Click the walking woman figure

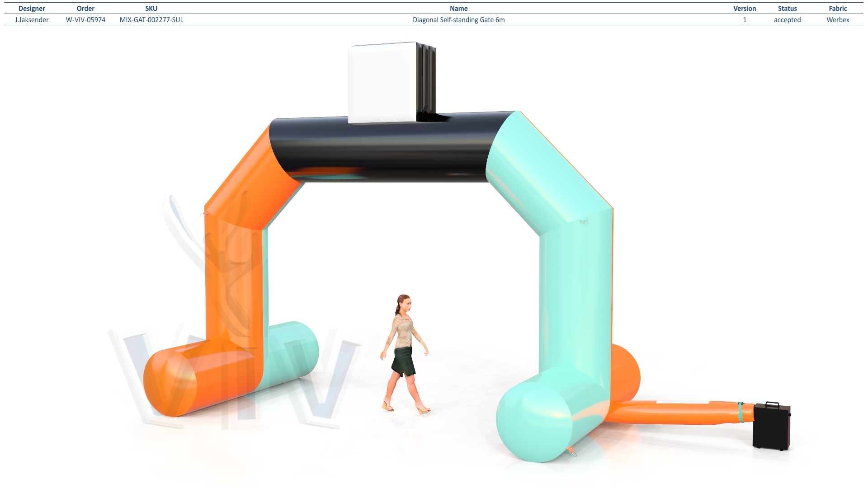point(405,354)
